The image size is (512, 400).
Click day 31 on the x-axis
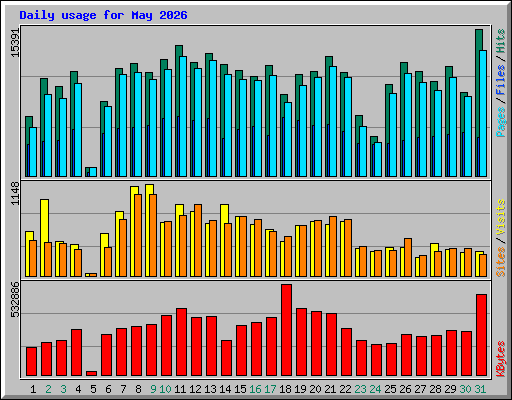[x=480, y=389]
